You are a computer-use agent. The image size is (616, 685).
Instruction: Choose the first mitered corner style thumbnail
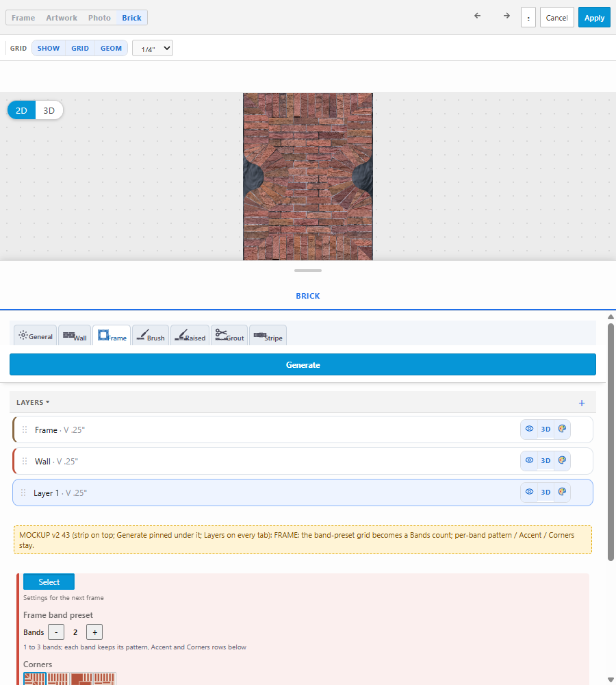click(35, 679)
